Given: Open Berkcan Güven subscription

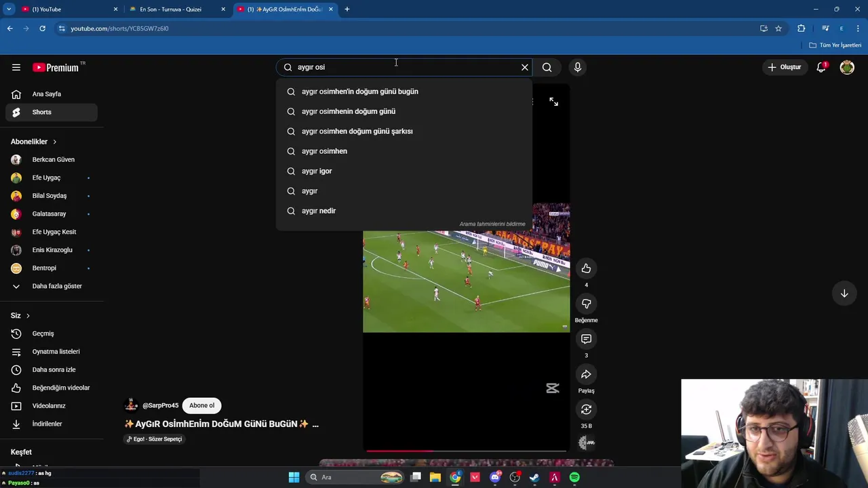Looking at the screenshot, I should pos(52,159).
